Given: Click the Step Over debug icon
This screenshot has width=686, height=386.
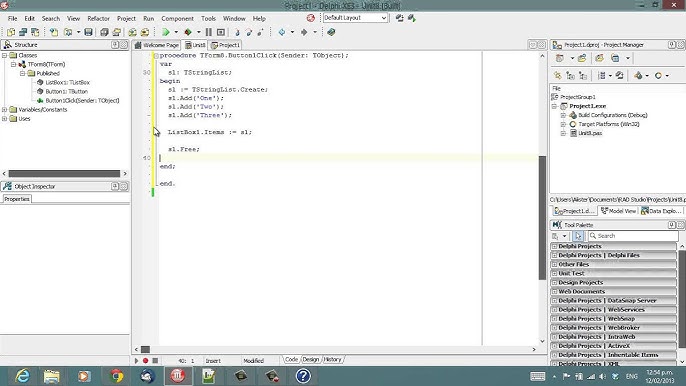Looking at the screenshot, I should tap(249, 32).
